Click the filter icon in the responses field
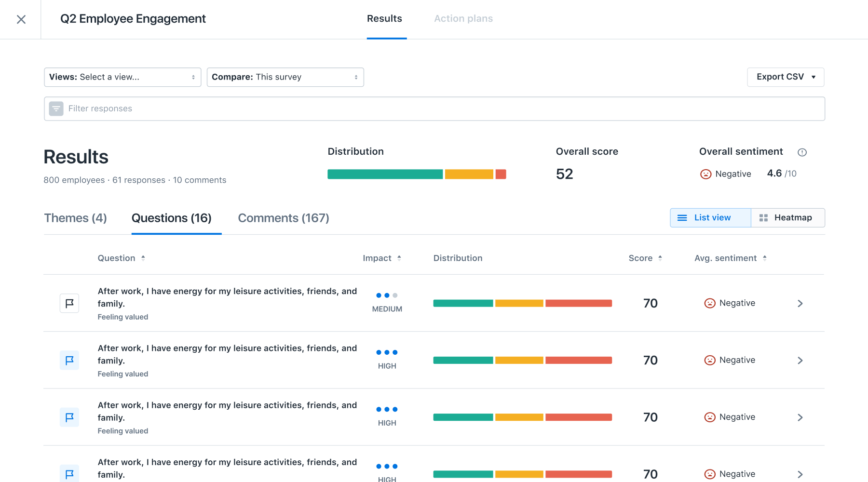 (x=56, y=108)
